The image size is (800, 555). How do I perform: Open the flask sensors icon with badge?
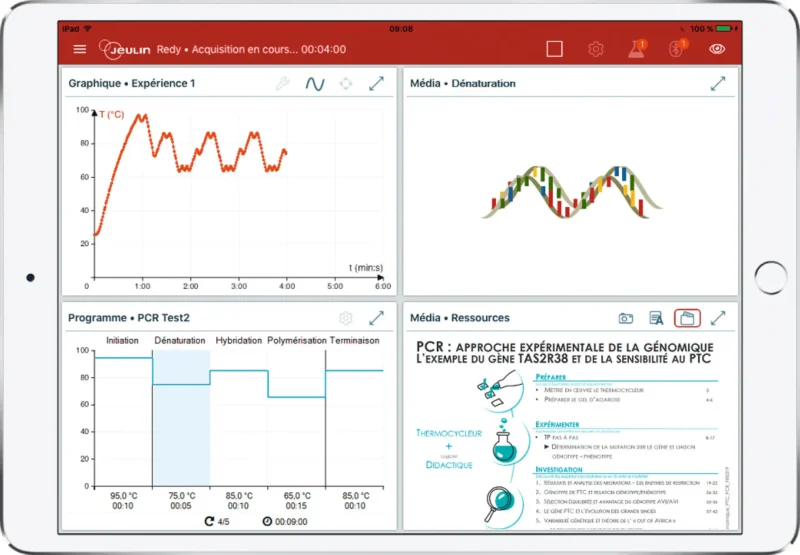click(x=636, y=49)
